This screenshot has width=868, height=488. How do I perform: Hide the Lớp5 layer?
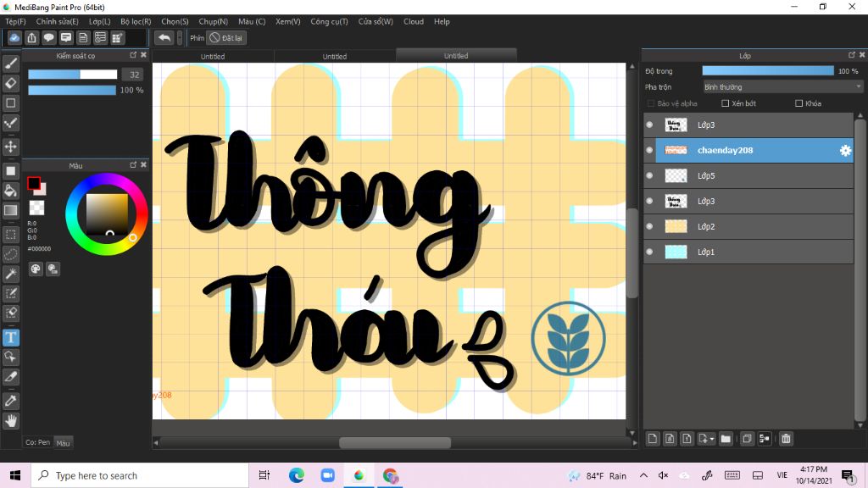click(x=649, y=175)
